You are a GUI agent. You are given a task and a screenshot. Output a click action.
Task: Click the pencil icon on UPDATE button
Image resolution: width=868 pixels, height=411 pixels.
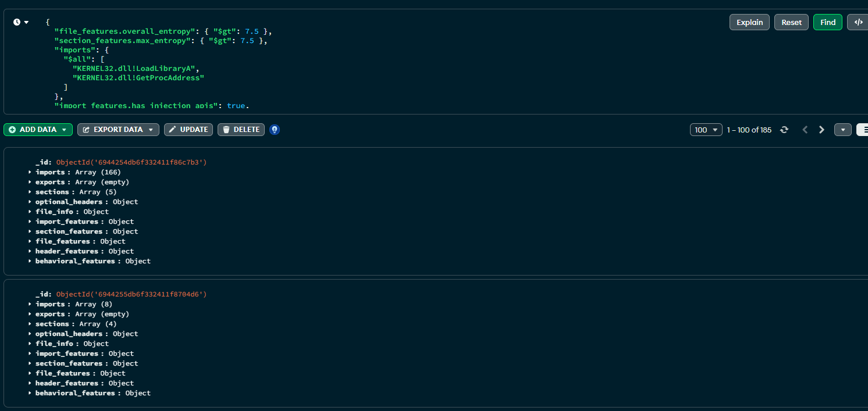[174, 130]
